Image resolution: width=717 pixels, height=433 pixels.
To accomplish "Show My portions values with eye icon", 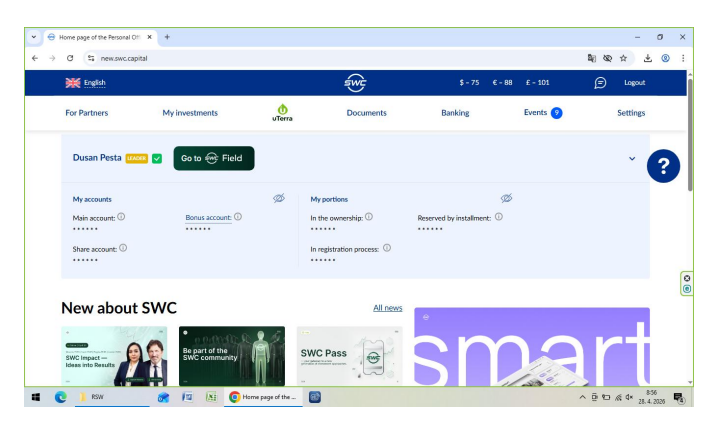I will tap(506, 198).
